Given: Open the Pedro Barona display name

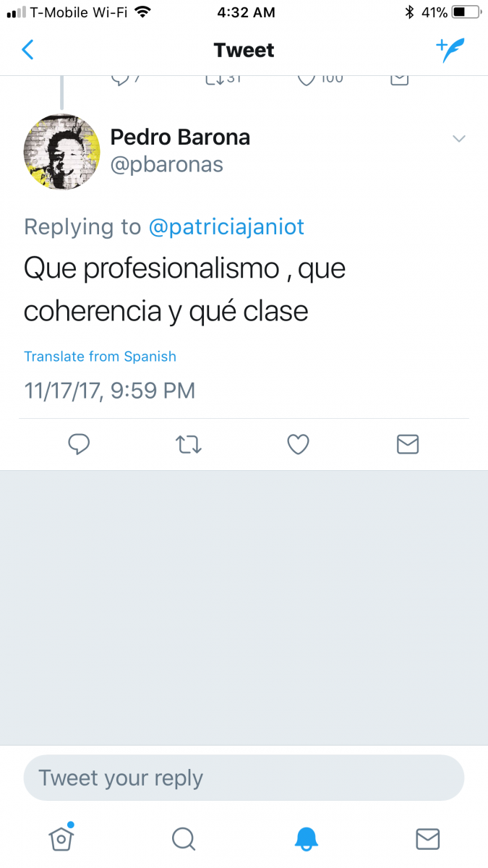Looking at the screenshot, I should [180, 137].
